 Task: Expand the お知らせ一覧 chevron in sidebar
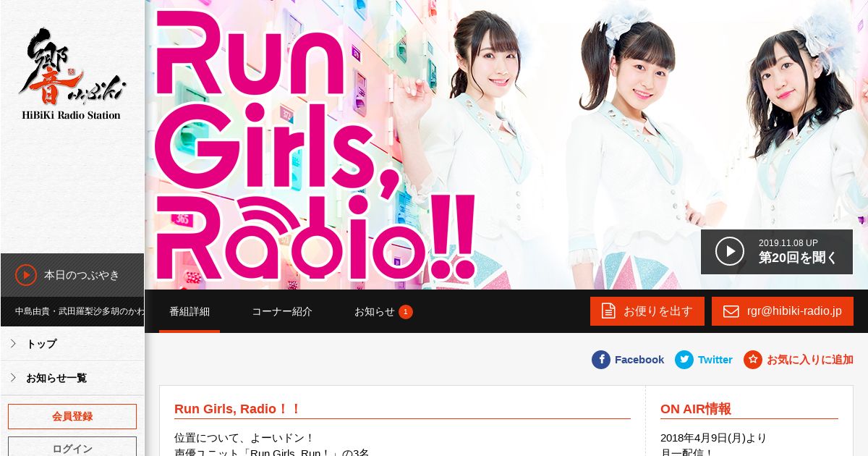(13, 378)
